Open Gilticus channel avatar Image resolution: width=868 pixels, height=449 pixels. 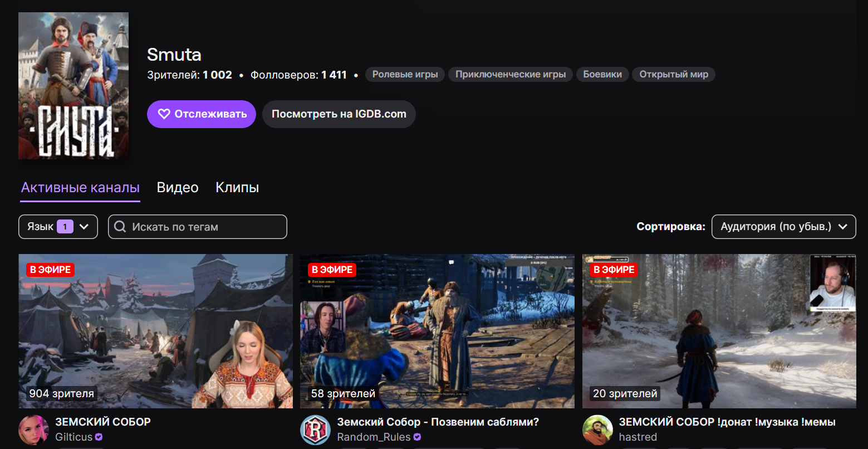tap(33, 430)
